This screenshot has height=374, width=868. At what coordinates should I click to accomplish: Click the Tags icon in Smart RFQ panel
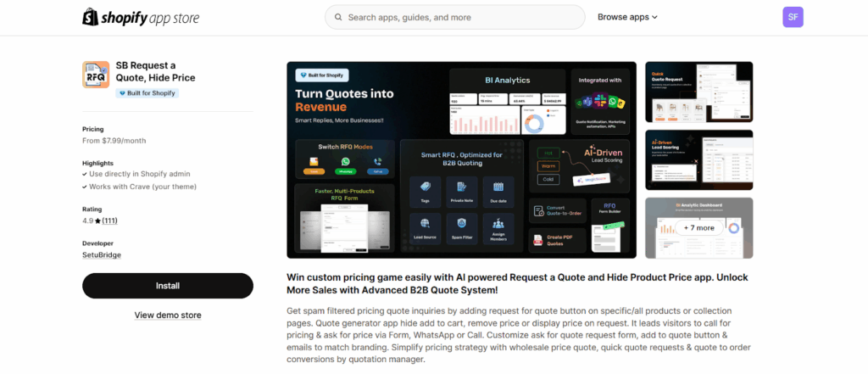pos(426,187)
